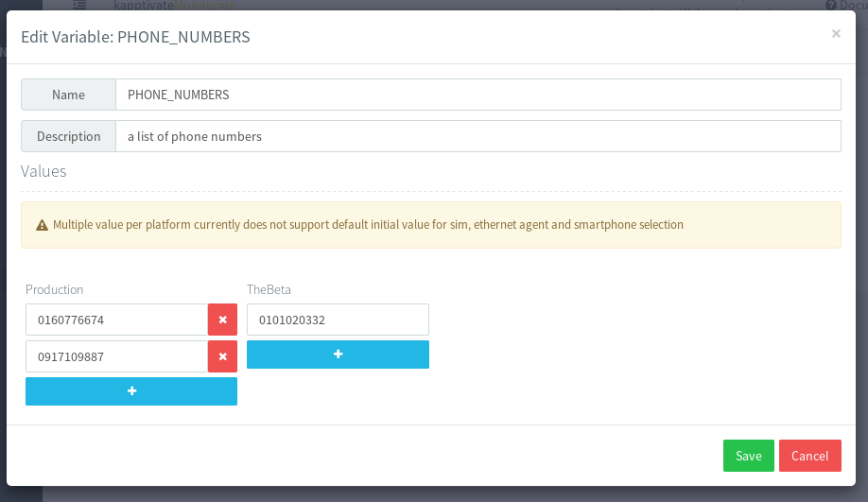Focus the Name field containing PHONE_NUMBERS
Screen dimensions: 868x502
(477, 95)
